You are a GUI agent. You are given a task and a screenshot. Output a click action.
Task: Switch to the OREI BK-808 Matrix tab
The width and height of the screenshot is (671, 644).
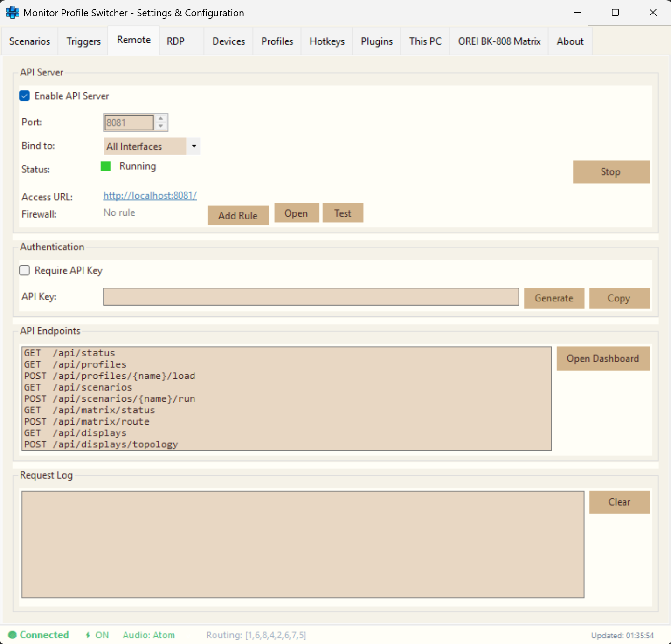tap(498, 41)
